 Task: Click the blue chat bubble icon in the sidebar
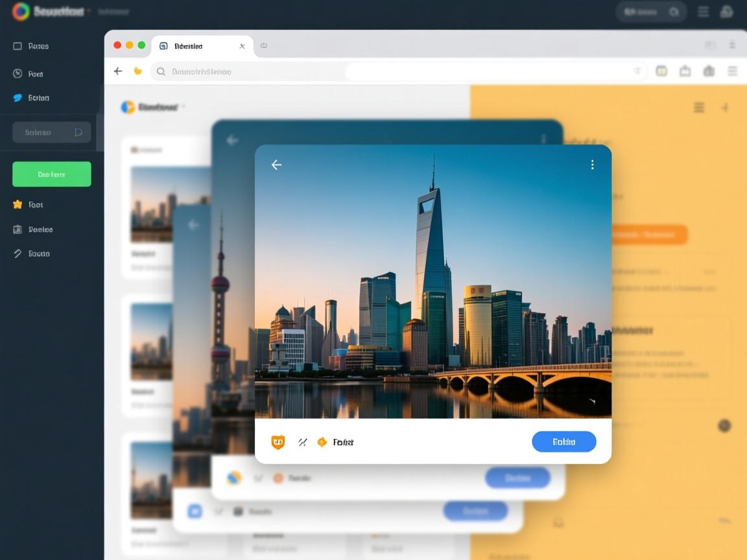[x=18, y=98]
